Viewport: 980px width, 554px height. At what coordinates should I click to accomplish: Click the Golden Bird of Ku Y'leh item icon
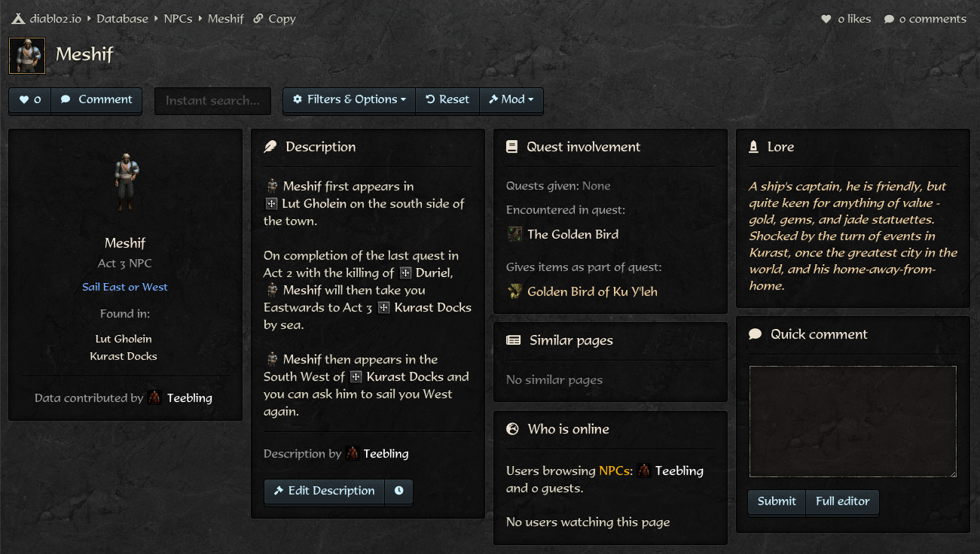point(514,291)
